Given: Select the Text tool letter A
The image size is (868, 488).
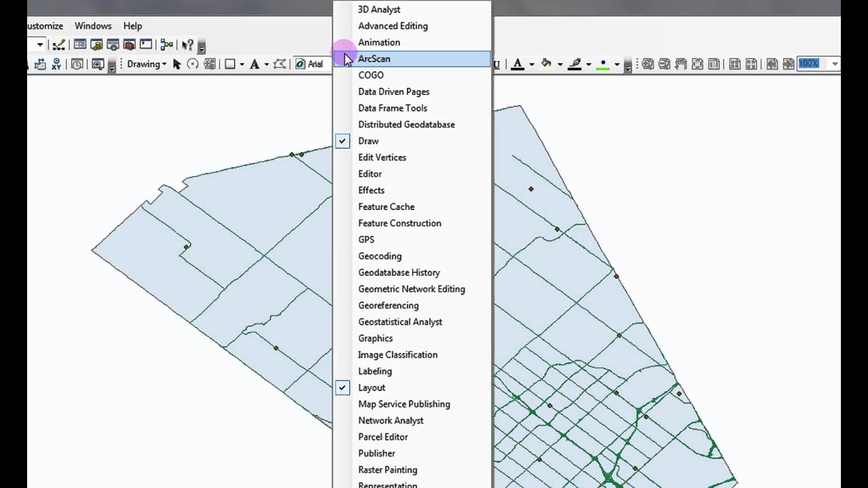Looking at the screenshot, I should tap(254, 64).
